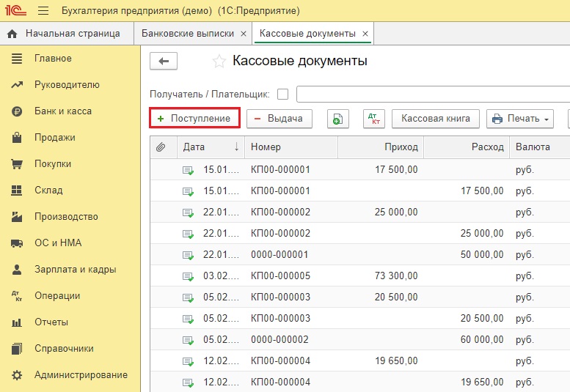This screenshot has width=570, height=392.
Task: Select cell with Расход 19 650,00
Action: (x=467, y=382)
